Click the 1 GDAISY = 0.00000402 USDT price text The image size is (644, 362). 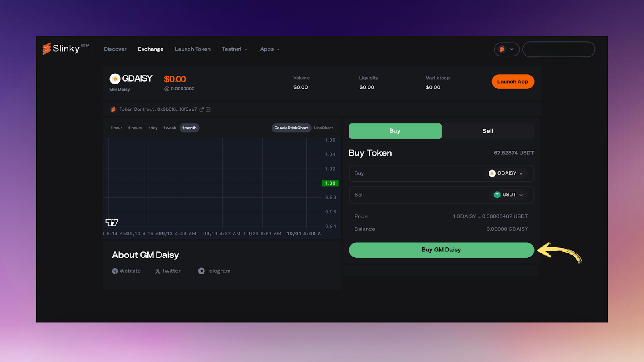[491, 216]
